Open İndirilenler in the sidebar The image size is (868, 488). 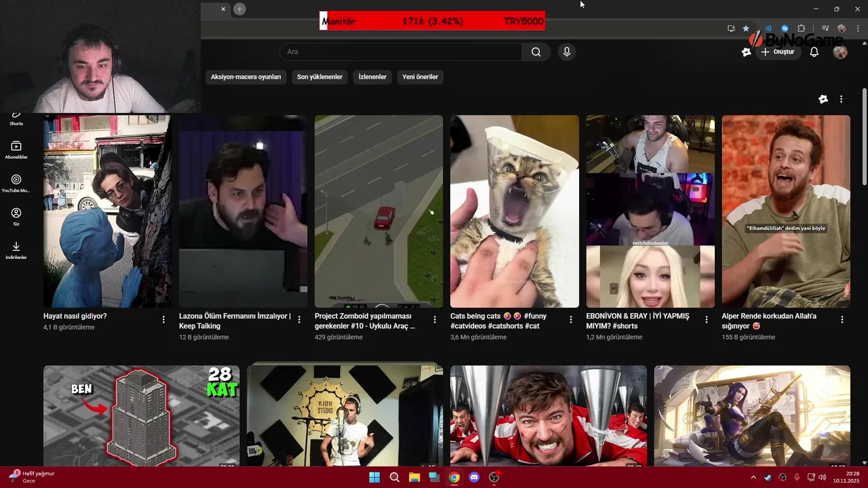click(16, 250)
